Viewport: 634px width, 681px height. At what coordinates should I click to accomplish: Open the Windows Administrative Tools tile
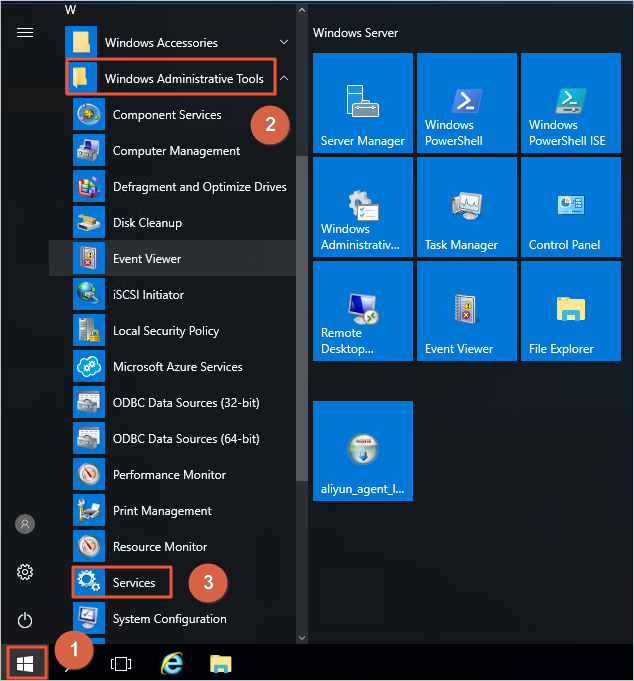click(363, 207)
